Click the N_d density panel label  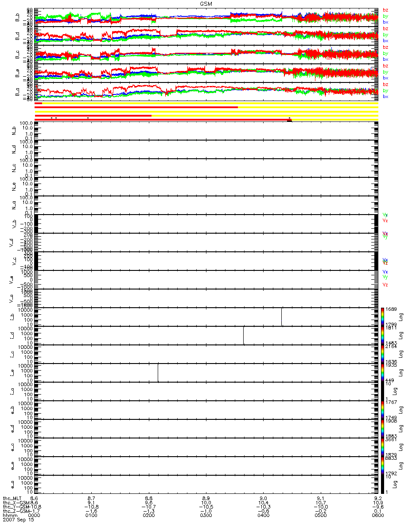click(x=14, y=149)
